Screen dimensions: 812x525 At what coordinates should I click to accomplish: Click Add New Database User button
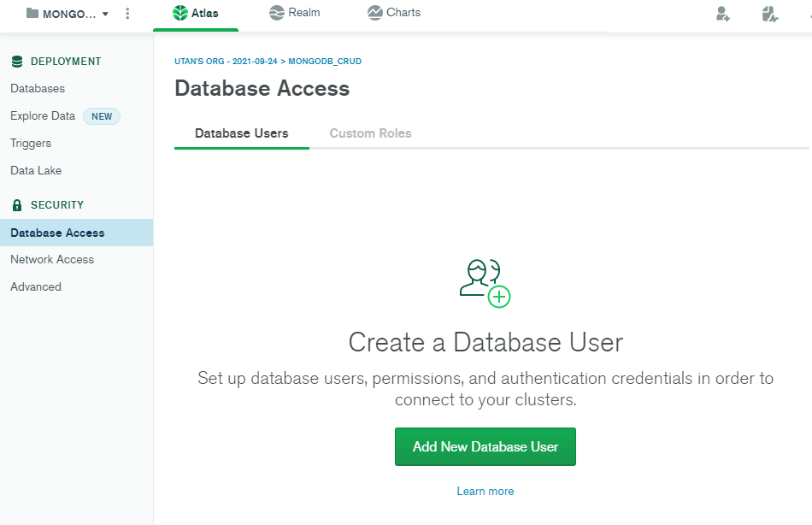(x=485, y=446)
